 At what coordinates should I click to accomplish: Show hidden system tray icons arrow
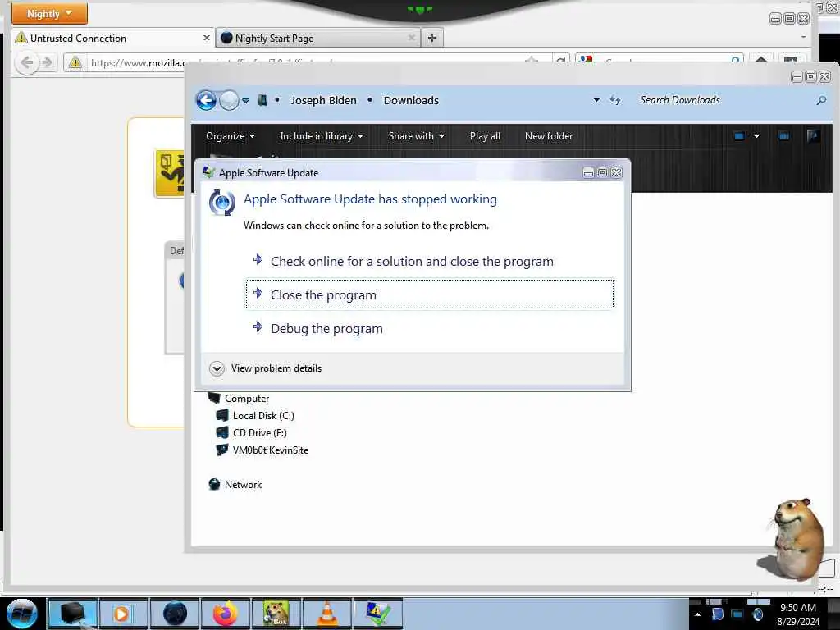tap(697, 614)
